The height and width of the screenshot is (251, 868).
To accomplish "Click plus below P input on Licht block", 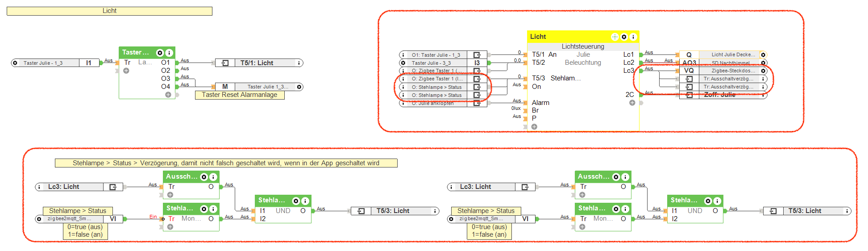I will click(x=534, y=127).
